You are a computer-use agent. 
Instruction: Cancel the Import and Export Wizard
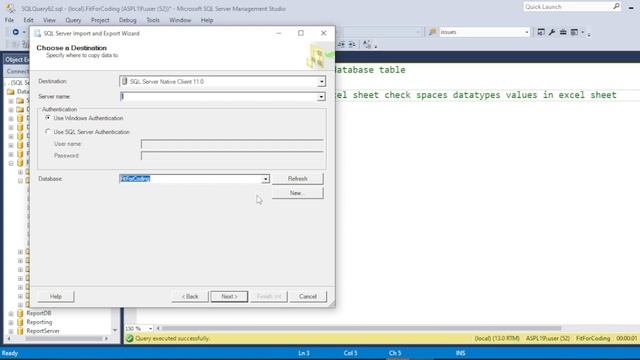[308, 296]
